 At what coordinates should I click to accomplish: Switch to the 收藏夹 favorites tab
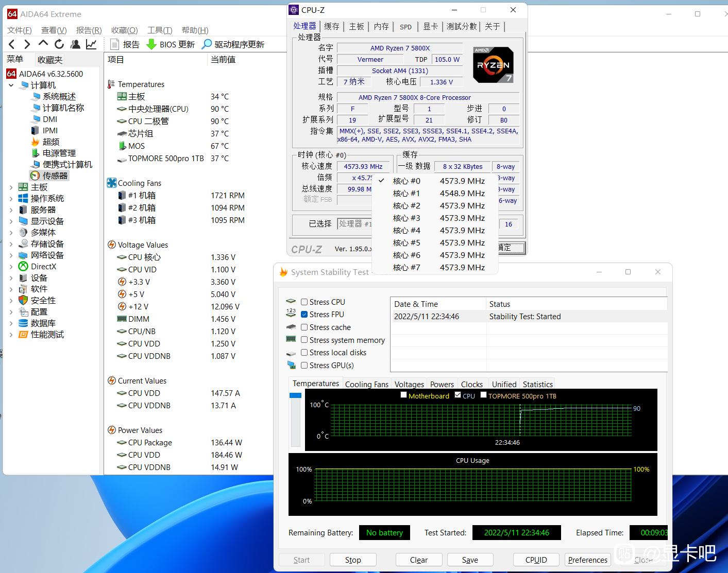coord(50,60)
